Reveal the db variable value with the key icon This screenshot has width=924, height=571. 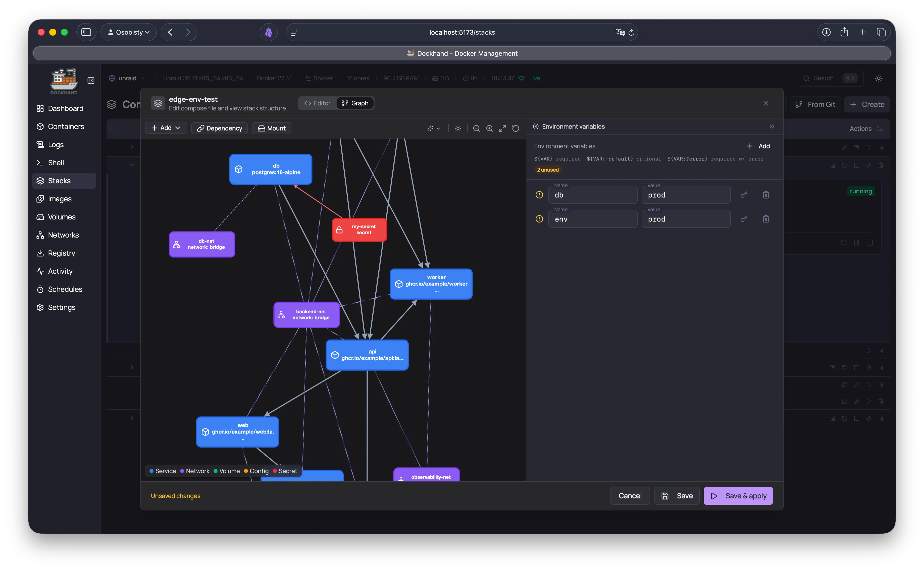click(x=744, y=195)
